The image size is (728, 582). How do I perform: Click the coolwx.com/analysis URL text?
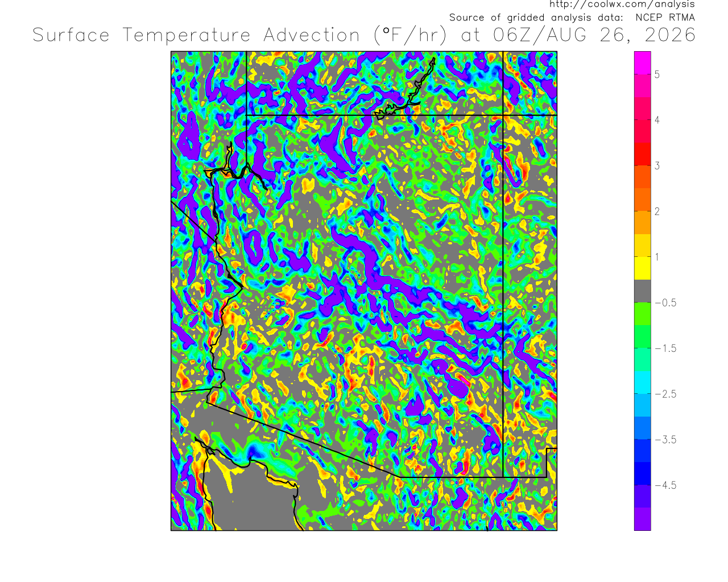point(622,5)
